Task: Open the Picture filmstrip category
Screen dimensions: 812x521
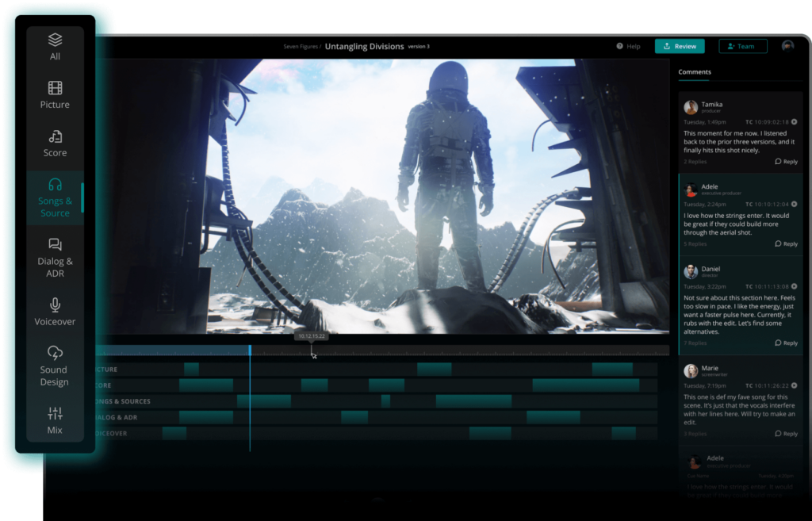Action: click(x=55, y=88)
